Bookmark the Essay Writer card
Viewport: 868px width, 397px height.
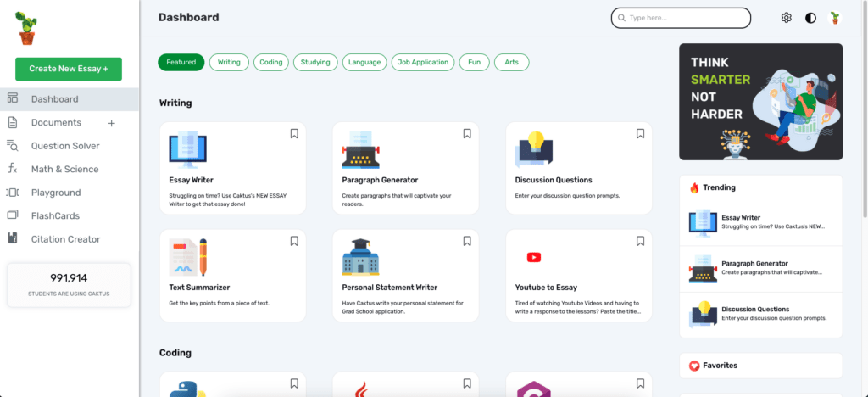294,133
